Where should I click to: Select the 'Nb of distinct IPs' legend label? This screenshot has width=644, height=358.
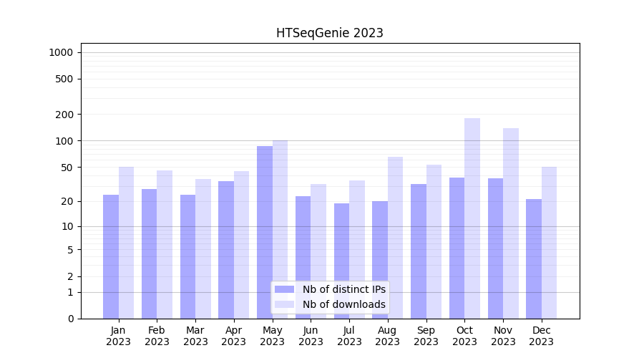(x=343, y=289)
